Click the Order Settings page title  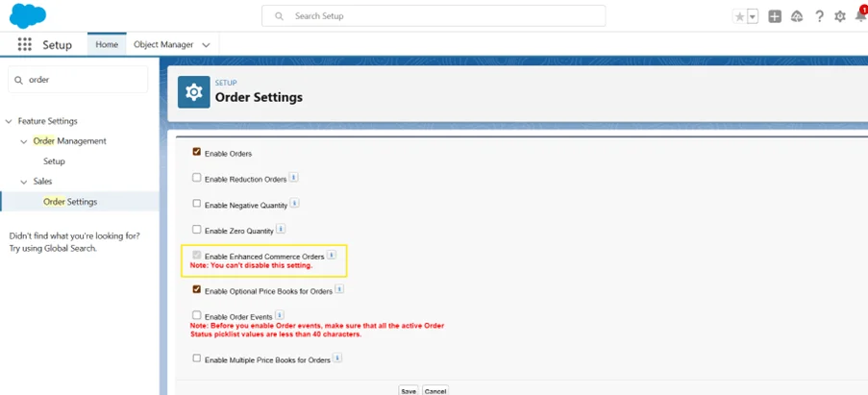(x=259, y=97)
